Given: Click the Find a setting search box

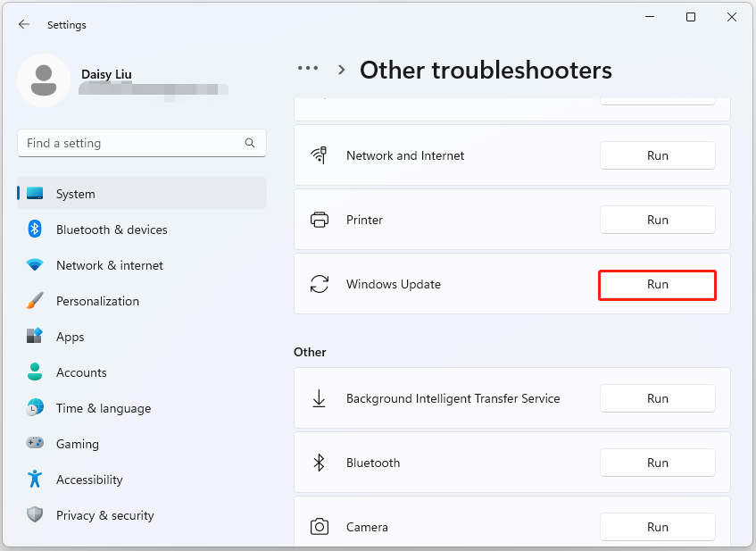Looking at the screenshot, I should [142, 143].
